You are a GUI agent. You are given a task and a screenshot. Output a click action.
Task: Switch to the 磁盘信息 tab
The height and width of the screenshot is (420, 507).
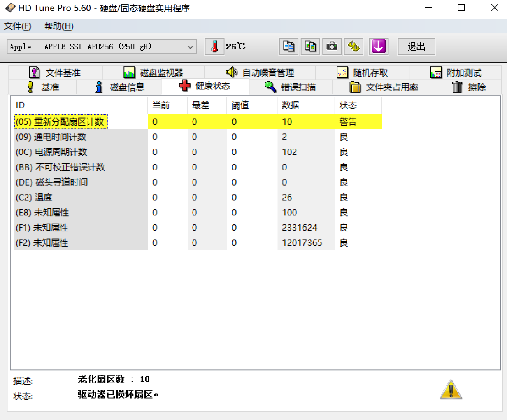(x=119, y=87)
